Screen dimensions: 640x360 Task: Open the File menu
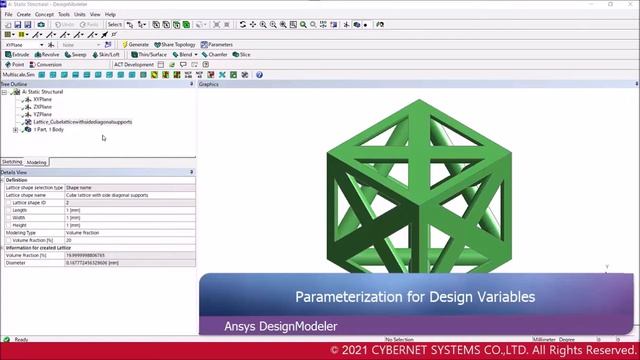[x=9, y=14]
